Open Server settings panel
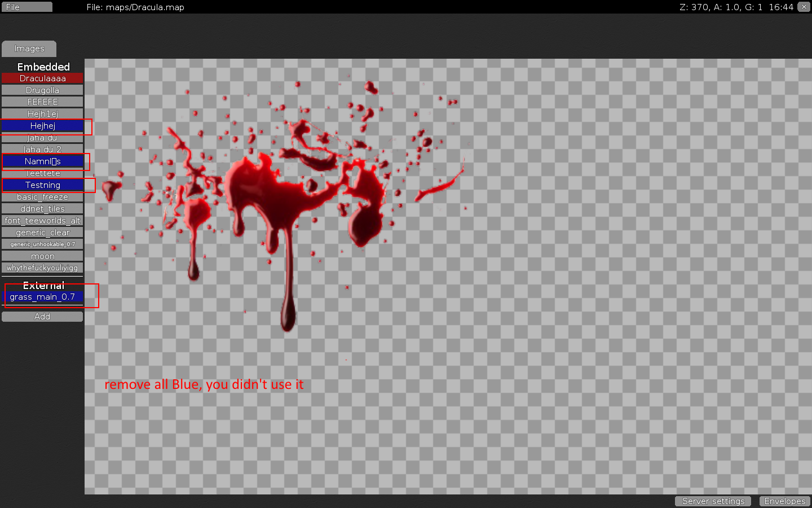Image resolution: width=812 pixels, height=508 pixels. point(713,501)
